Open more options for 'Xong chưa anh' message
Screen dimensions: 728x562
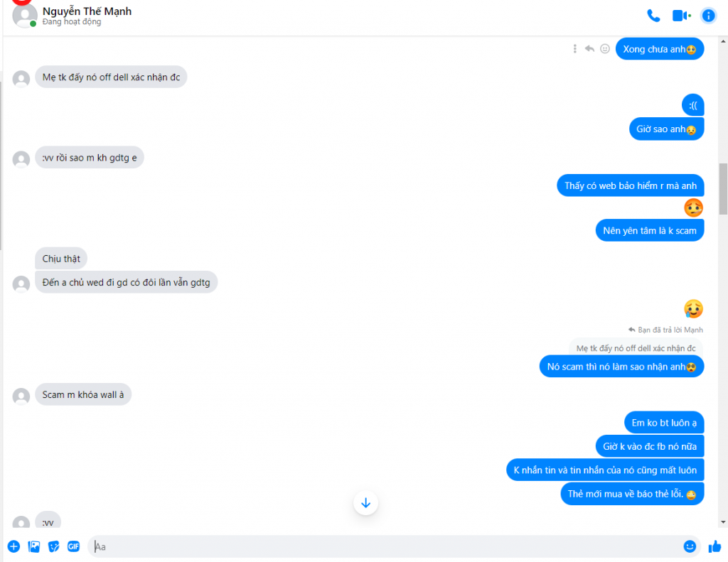574,49
